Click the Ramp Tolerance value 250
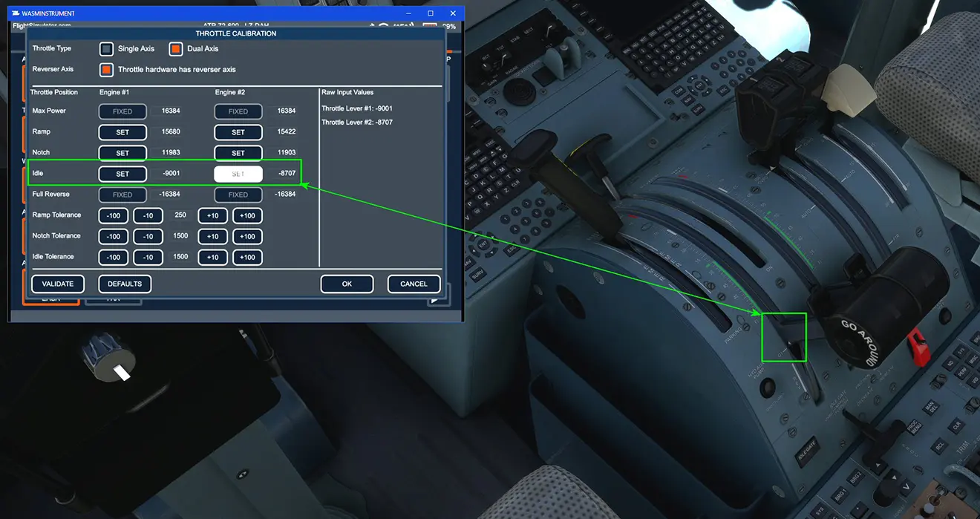 (180, 215)
